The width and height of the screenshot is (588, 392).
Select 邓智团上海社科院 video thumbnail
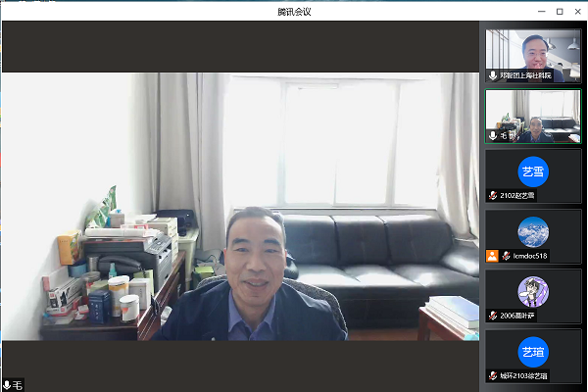tap(533, 54)
